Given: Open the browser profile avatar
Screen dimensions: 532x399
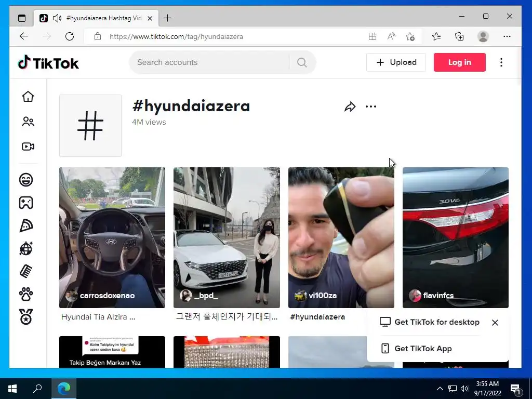Looking at the screenshot, I should [483, 36].
